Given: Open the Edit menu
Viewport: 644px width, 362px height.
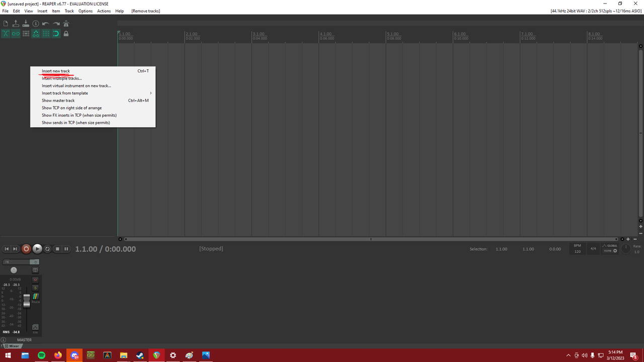Looking at the screenshot, I should [17, 11].
